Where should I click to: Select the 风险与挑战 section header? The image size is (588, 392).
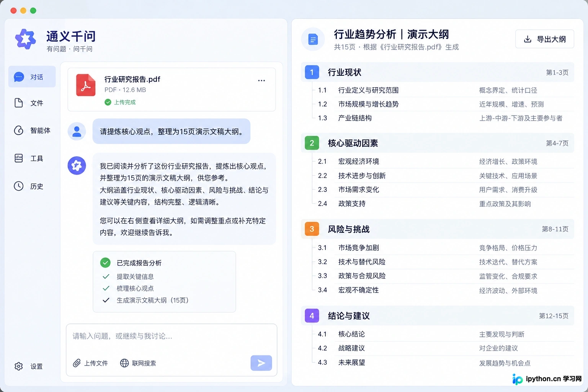tap(438, 229)
